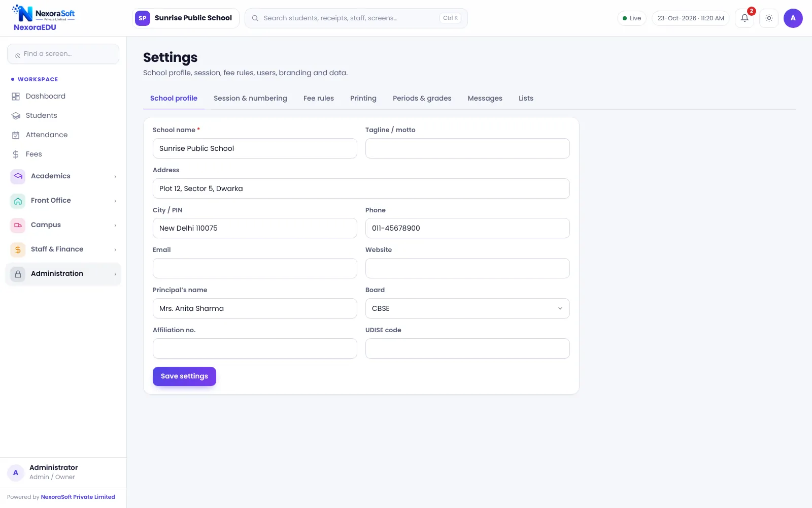812x508 pixels.
Task: Click the search magnifier in top bar
Action: [x=255, y=18]
